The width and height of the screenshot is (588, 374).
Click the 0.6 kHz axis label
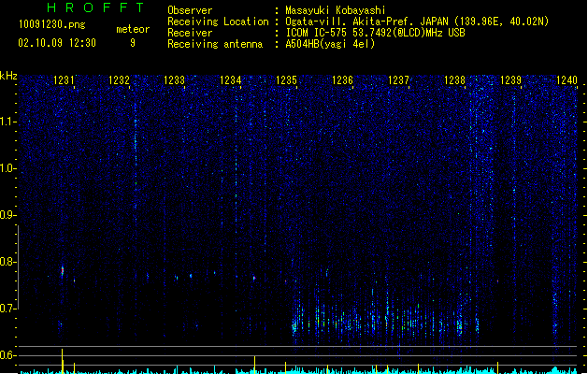coord(7,355)
